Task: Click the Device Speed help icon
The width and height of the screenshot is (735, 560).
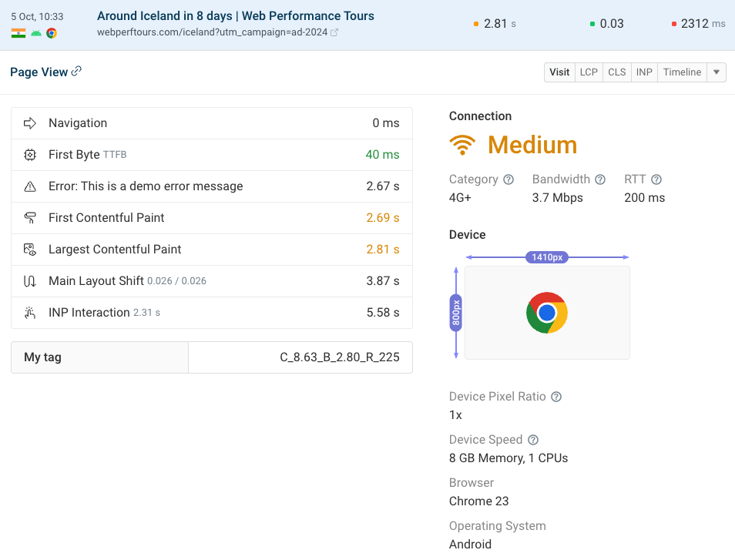Action: click(533, 440)
